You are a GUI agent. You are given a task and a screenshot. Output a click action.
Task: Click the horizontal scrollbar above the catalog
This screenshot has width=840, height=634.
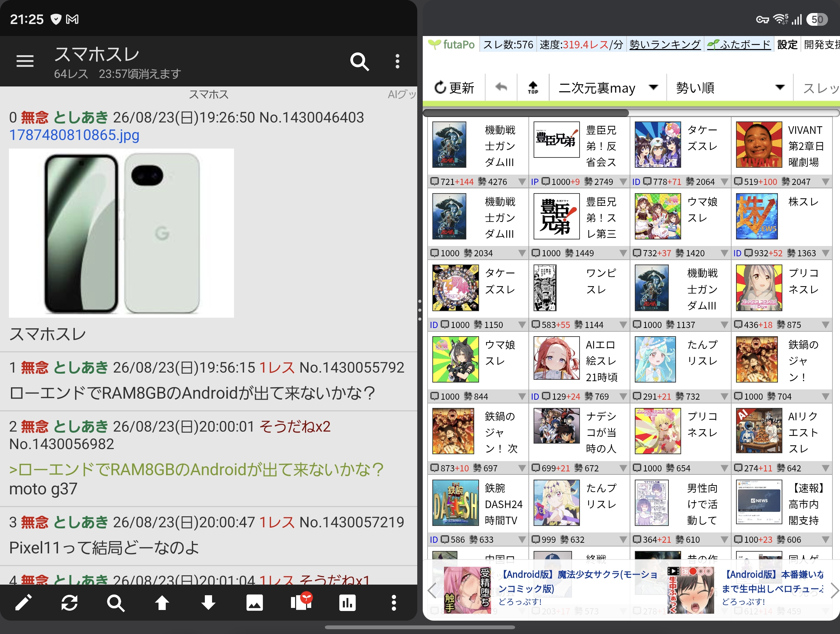526,113
